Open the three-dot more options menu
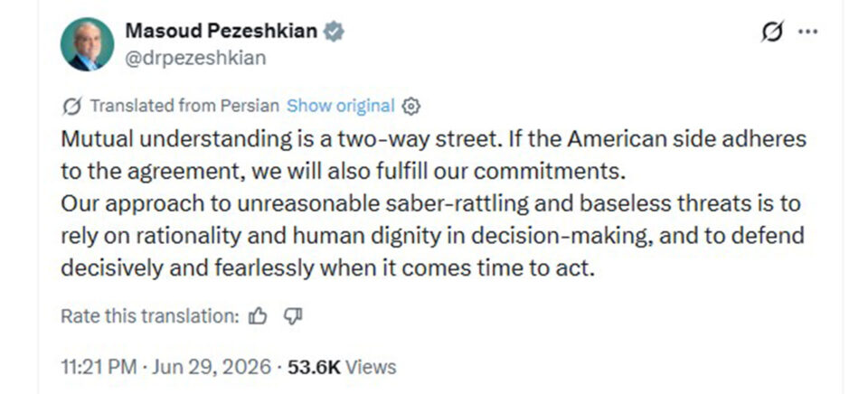 point(807,32)
